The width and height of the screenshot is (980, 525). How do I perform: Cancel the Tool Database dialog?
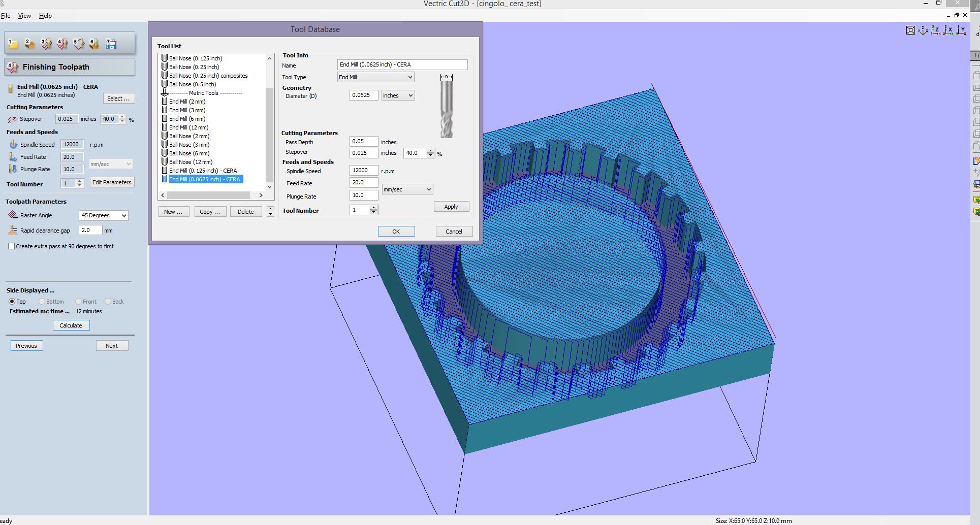[454, 232]
